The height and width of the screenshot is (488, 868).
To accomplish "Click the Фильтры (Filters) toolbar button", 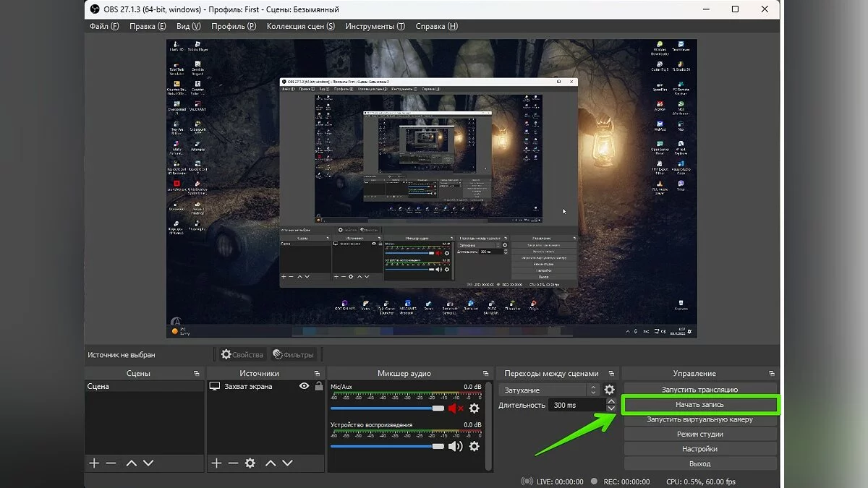I will (x=293, y=355).
